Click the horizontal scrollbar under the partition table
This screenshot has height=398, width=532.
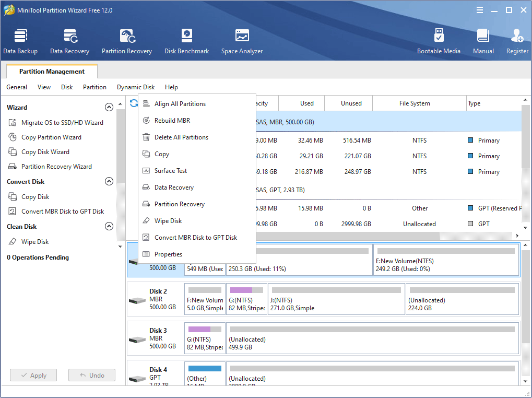pos(348,236)
